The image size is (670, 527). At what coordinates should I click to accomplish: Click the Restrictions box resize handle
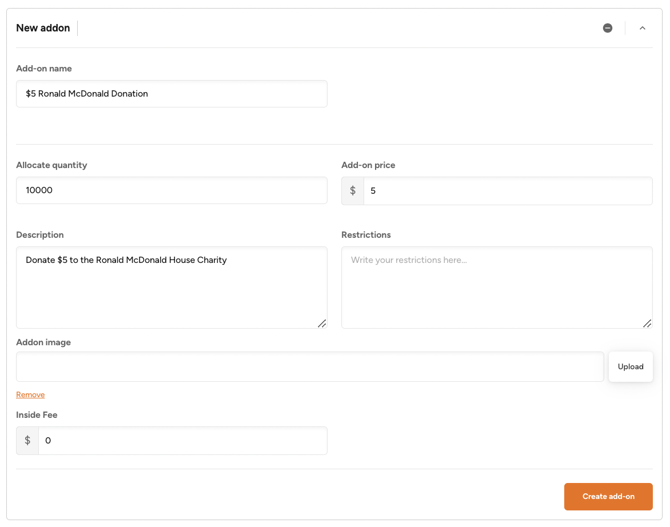point(647,323)
